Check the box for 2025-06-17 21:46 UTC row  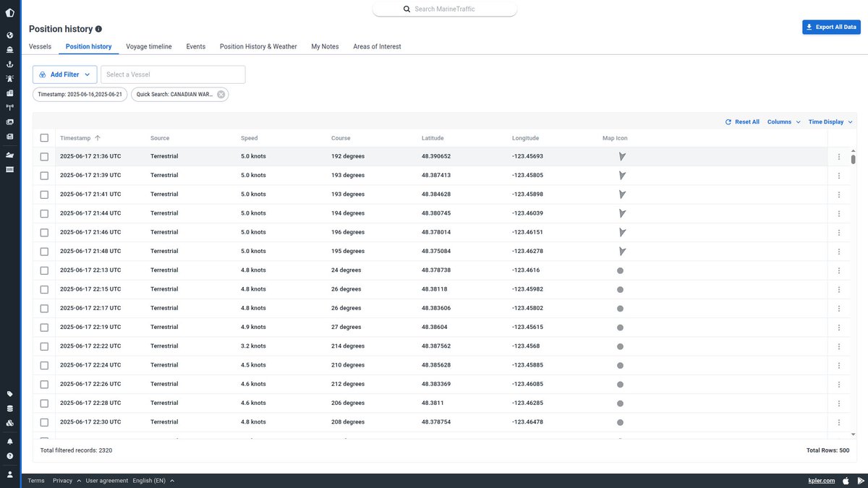[x=44, y=232]
